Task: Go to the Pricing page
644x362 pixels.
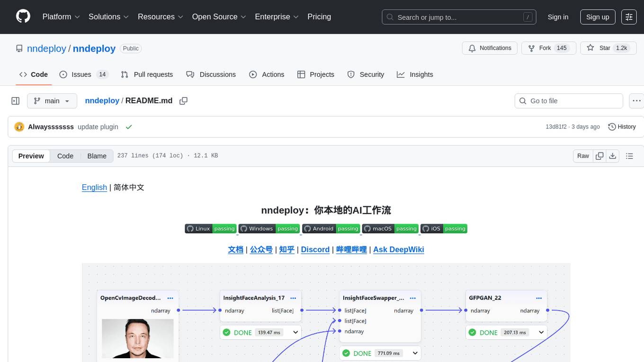Action: (x=319, y=17)
